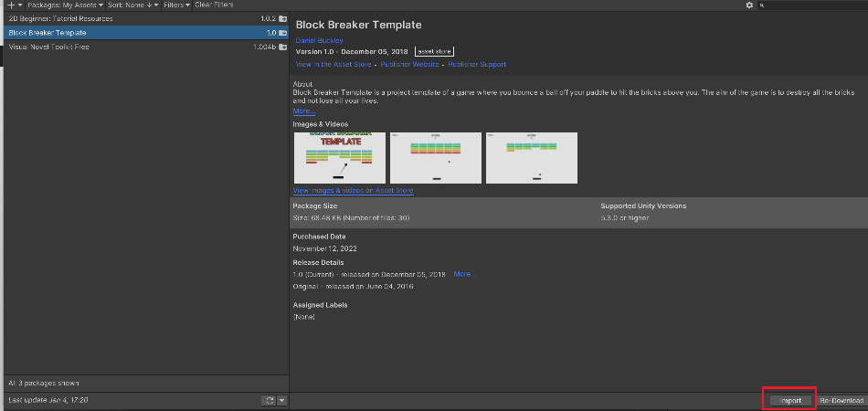The height and width of the screenshot is (411, 868).
Task: Refresh the package list
Action: [269, 400]
